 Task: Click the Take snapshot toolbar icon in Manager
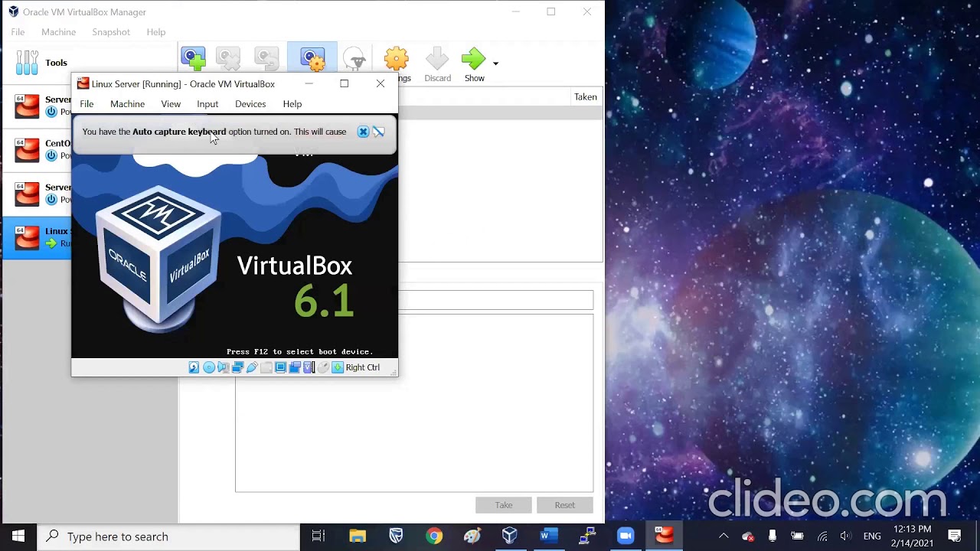point(193,59)
